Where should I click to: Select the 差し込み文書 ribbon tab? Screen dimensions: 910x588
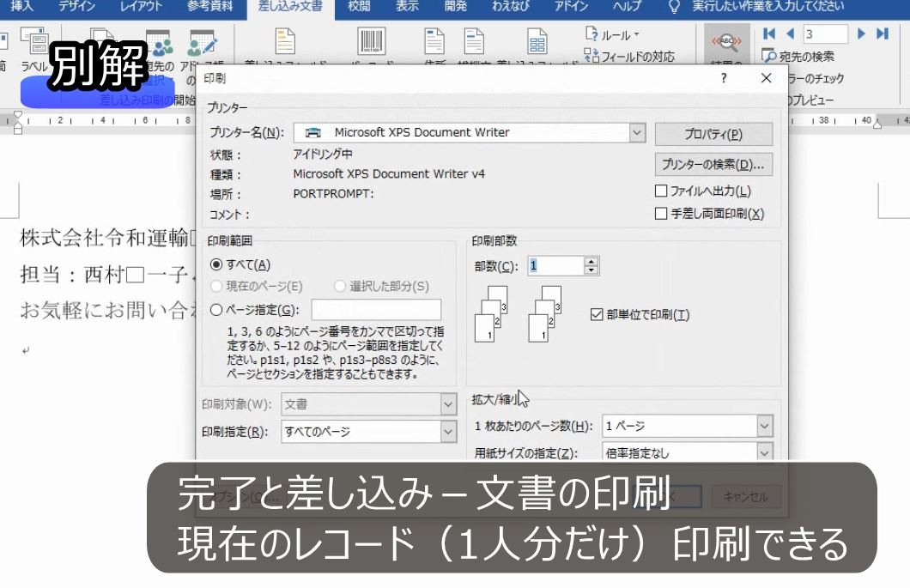(x=291, y=7)
